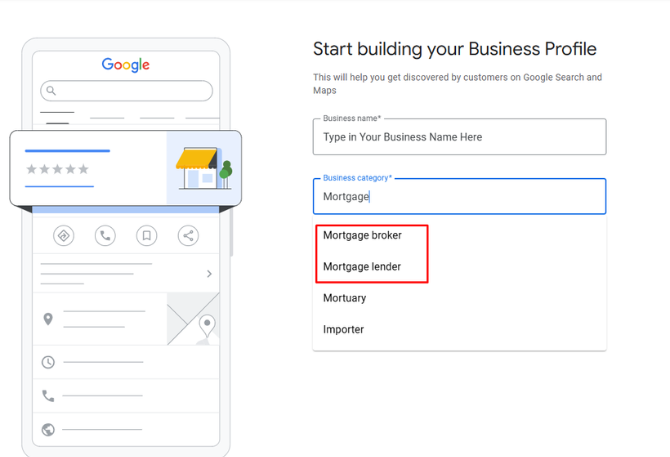Click the storefront illustration icon
This screenshot has width=670, height=457.
[204, 168]
